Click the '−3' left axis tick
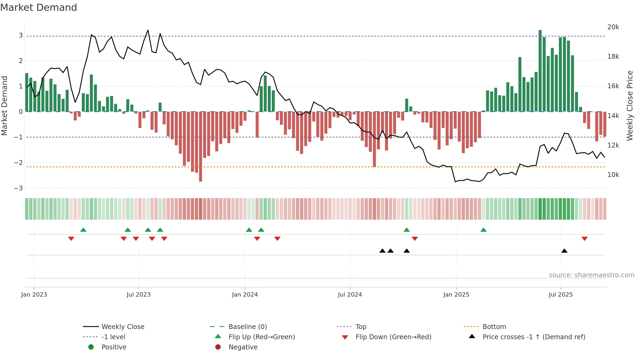644x362 pixels. [18, 188]
